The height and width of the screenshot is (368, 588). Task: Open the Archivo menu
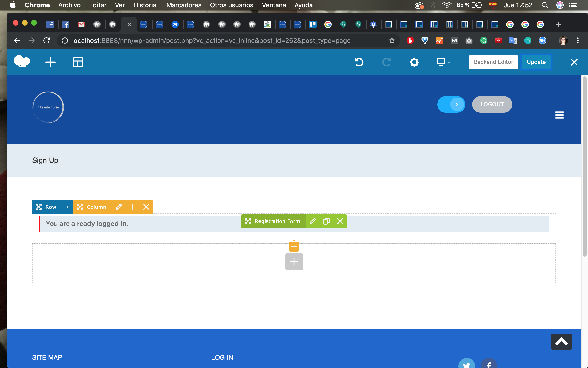point(70,5)
